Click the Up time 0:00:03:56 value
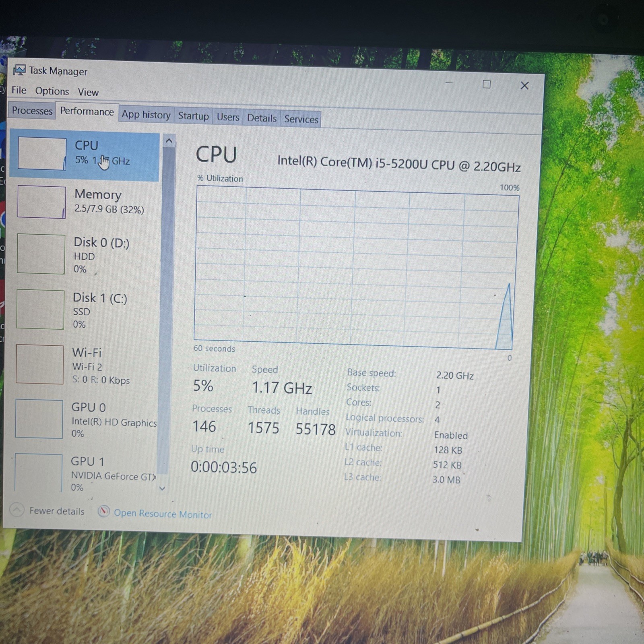Screen dimensions: 644x644 coord(224,467)
